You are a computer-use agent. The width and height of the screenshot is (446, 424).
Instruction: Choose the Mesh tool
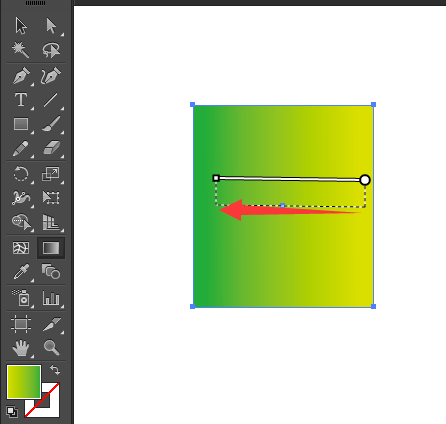21,248
